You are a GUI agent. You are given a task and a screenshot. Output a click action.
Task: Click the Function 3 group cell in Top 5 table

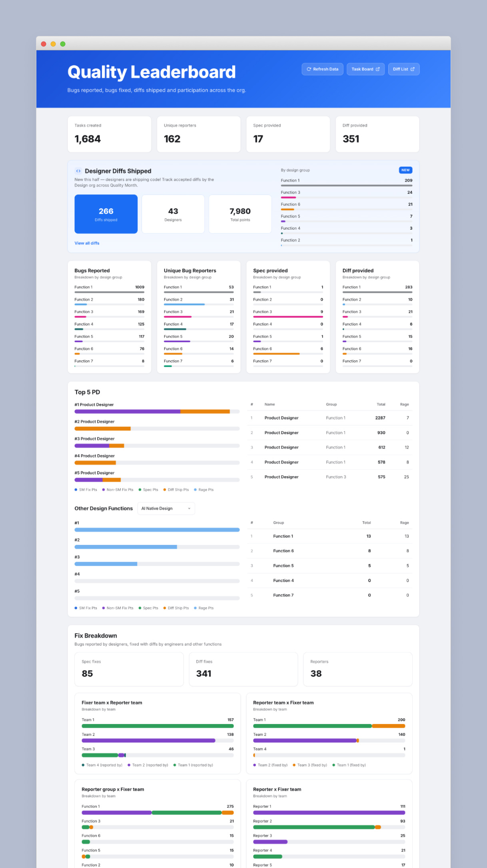pyautogui.click(x=336, y=477)
